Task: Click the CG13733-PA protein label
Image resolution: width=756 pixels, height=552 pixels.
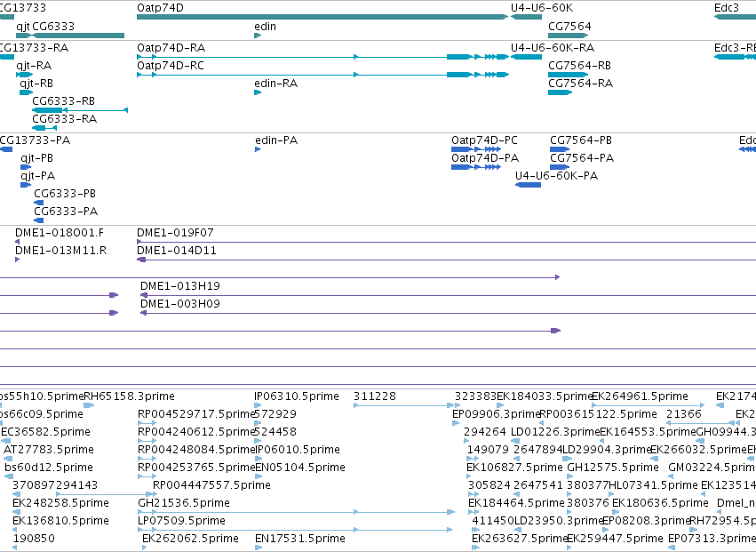Action: coord(35,140)
